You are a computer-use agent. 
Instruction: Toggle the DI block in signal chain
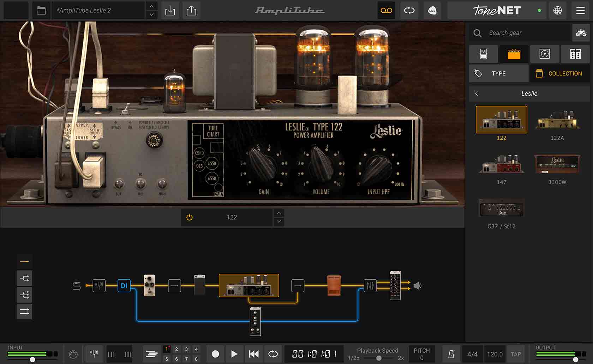tap(124, 285)
